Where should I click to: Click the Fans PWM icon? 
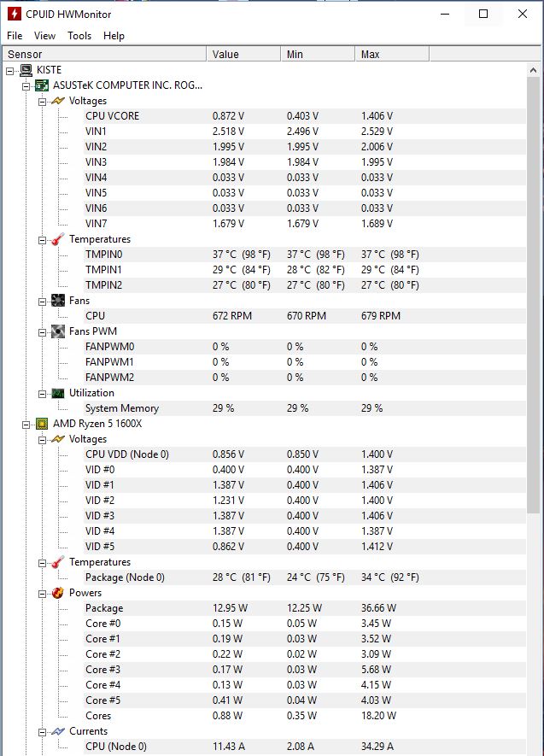[x=58, y=331]
